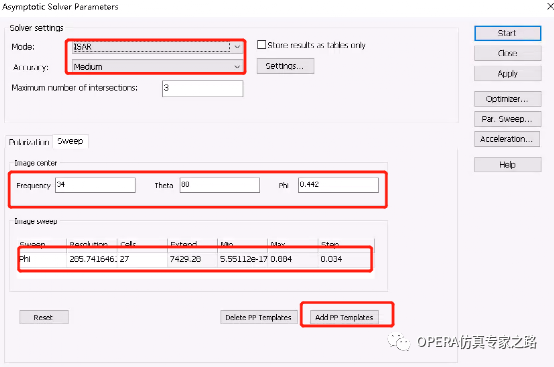Viewport: 554px width, 367px height.
Task: Click the Close button
Action: click(507, 53)
